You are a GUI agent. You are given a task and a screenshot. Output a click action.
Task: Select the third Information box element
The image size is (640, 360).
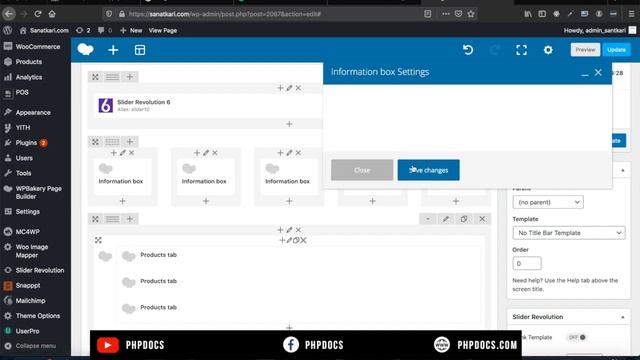pos(289,176)
